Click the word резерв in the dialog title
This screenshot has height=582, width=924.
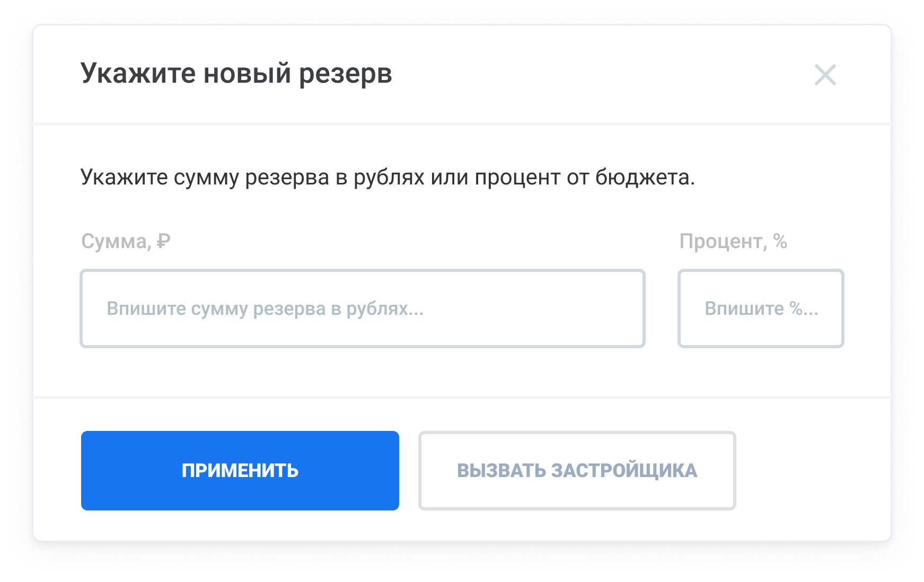pos(345,74)
